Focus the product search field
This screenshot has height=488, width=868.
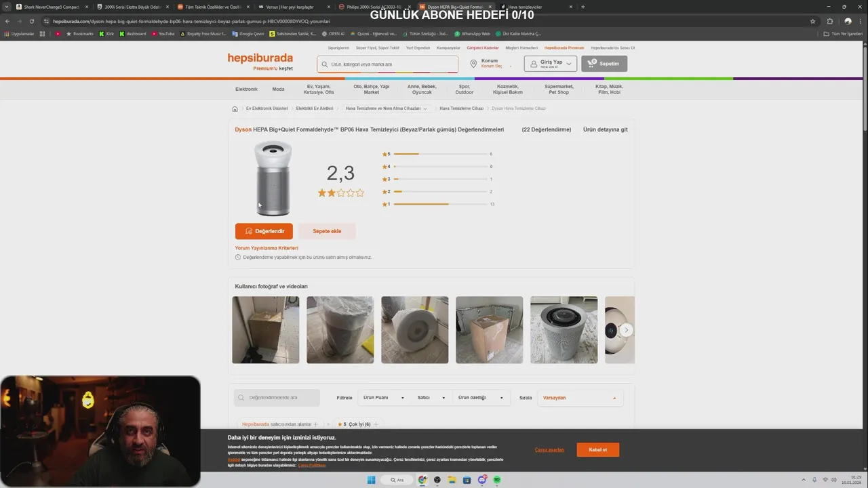coord(388,64)
